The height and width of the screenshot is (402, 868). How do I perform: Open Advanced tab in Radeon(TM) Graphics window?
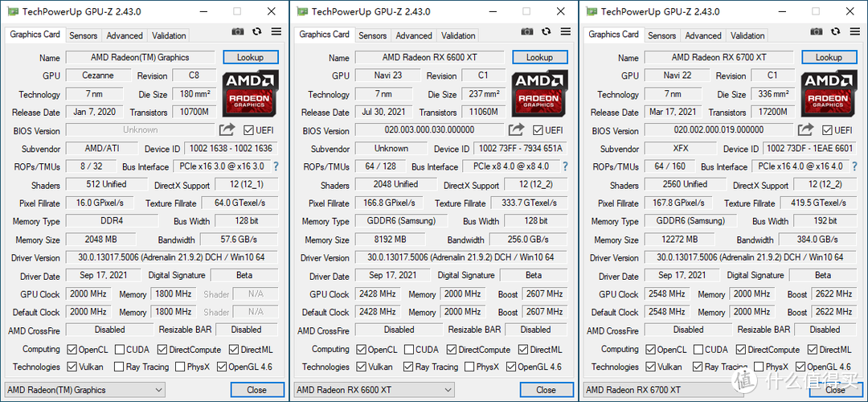(x=125, y=35)
